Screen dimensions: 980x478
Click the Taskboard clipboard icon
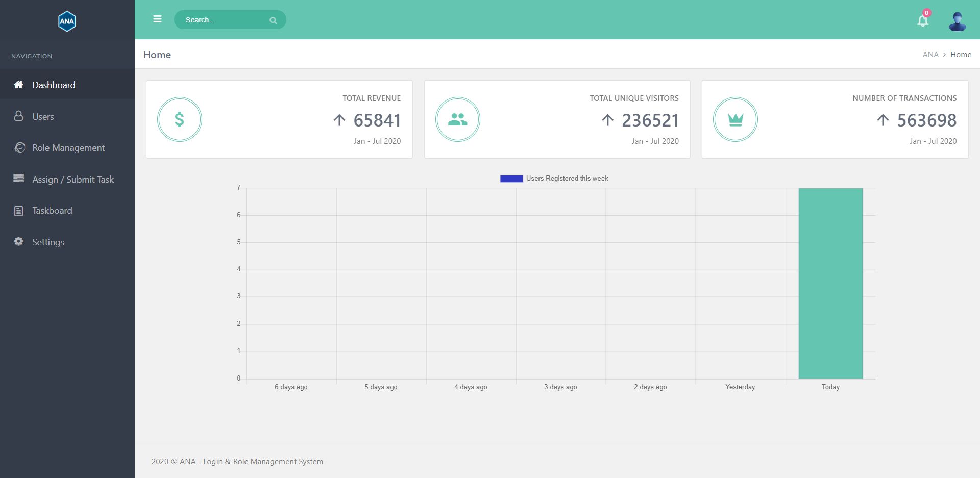(19, 211)
